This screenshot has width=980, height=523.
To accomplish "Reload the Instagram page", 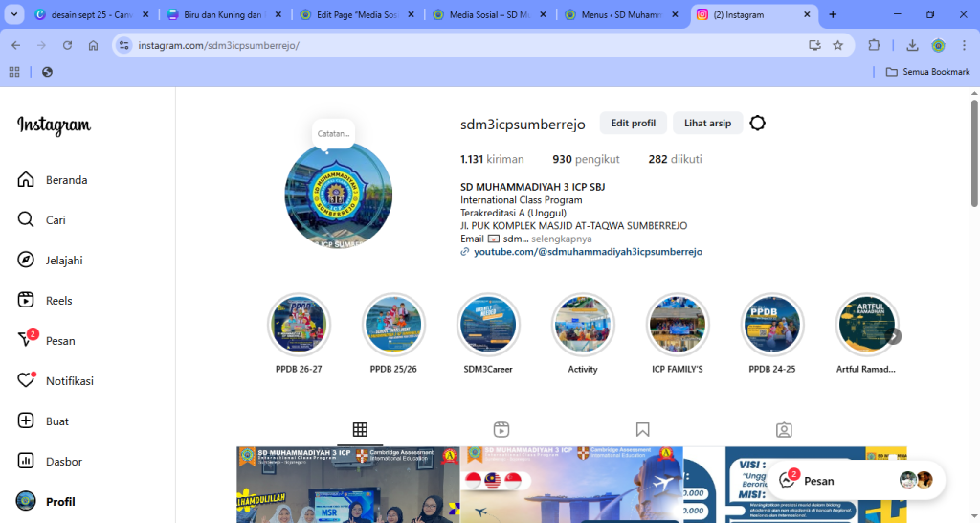I will point(68,45).
